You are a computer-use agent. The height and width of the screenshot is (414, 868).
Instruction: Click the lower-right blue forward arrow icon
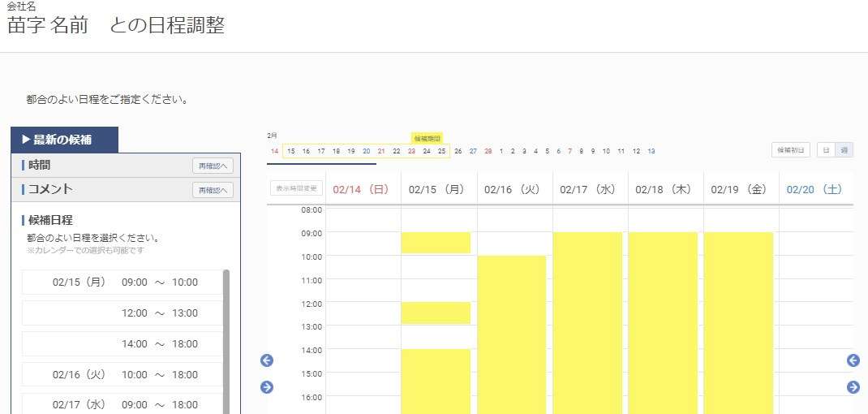[x=853, y=387]
